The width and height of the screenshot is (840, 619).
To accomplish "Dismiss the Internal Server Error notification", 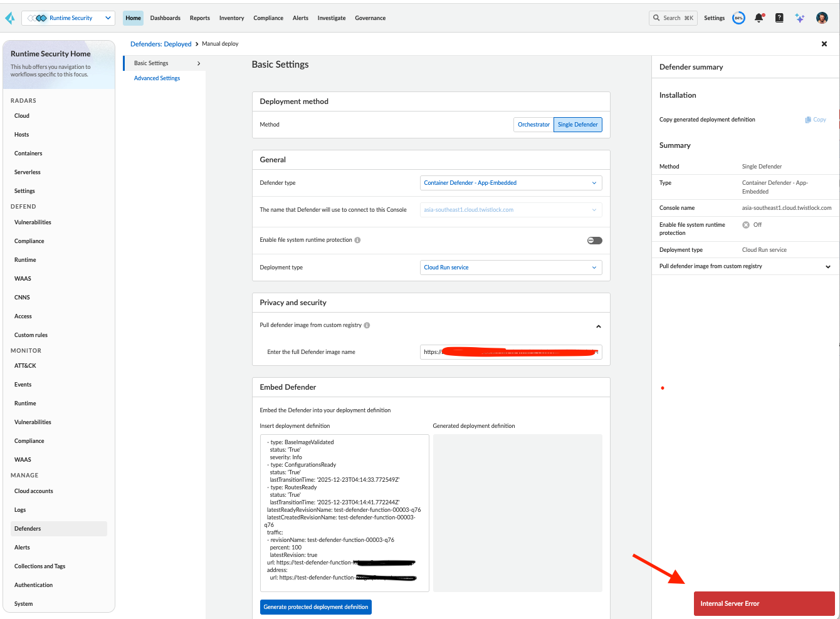I will pos(764,604).
